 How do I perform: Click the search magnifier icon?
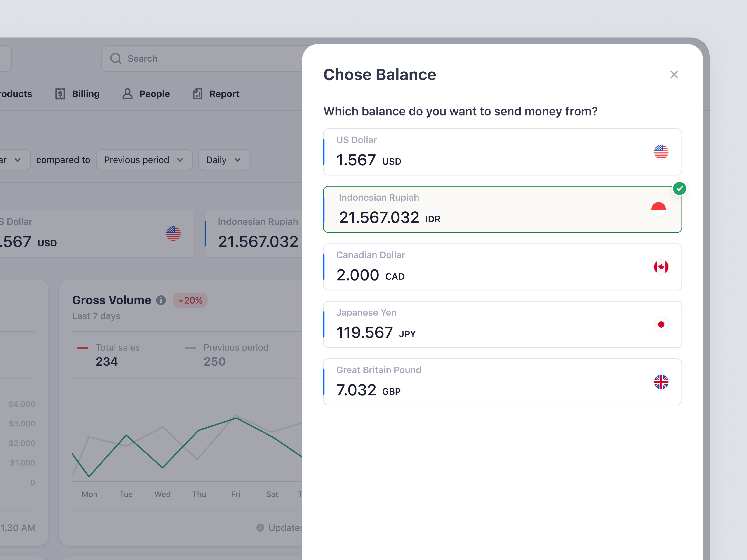tap(115, 58)
